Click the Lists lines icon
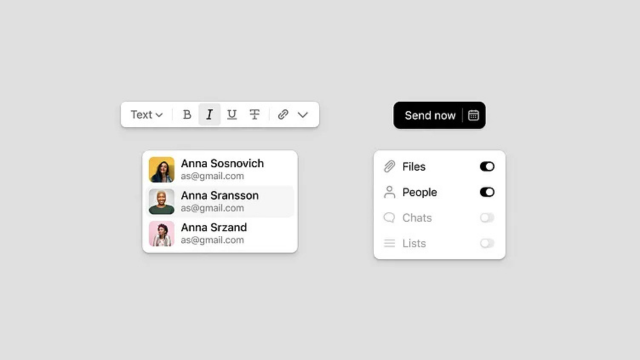The width and height of the screenshot is (640, 360). coord(389,243)
